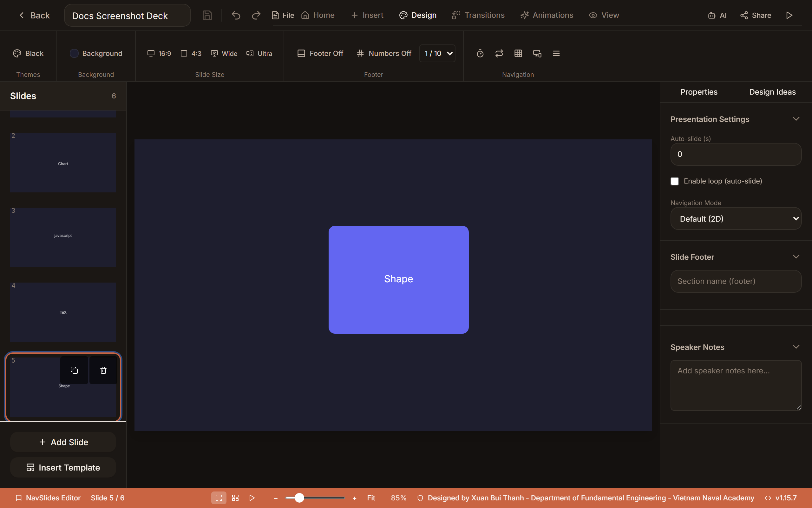Click the timer icon in Navigation group

(x=480, y=53)
